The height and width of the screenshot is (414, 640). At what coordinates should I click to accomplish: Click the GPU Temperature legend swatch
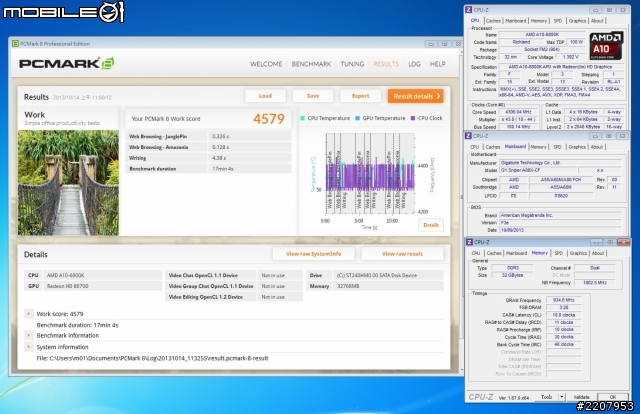coord(358,118)
